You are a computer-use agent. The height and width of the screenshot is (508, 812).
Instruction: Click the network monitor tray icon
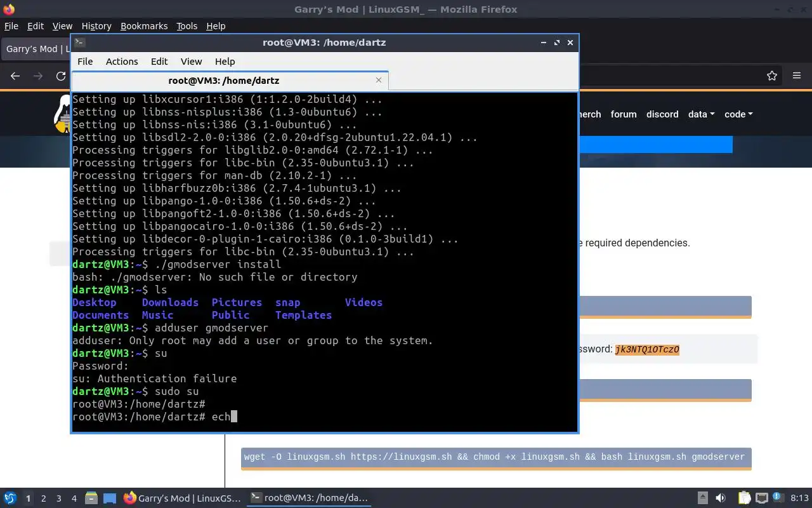point(761,498)
